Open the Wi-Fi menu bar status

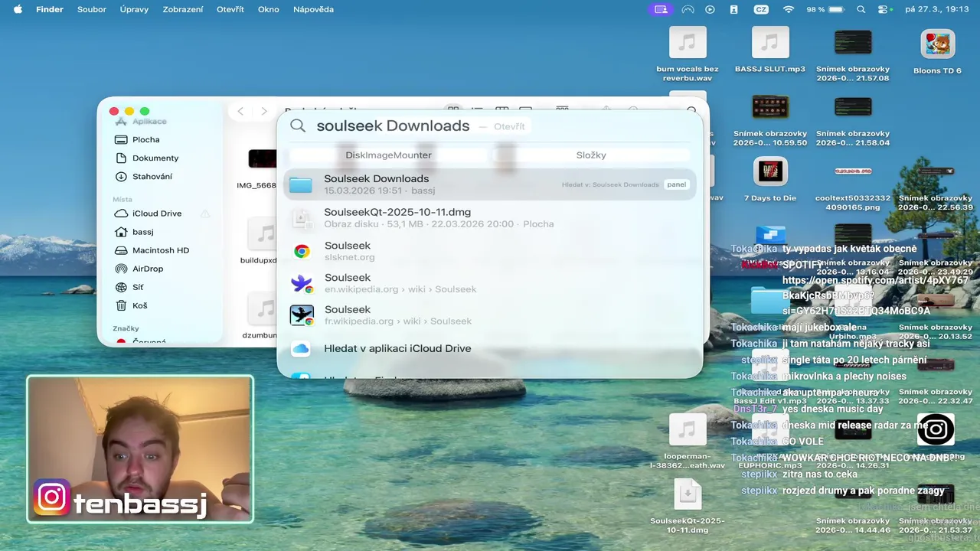pyautogui.click(x=788, y=9)
